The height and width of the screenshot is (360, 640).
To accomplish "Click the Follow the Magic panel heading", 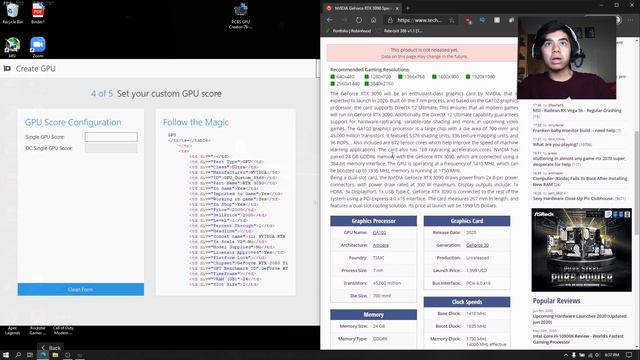I will pos(196,122).
